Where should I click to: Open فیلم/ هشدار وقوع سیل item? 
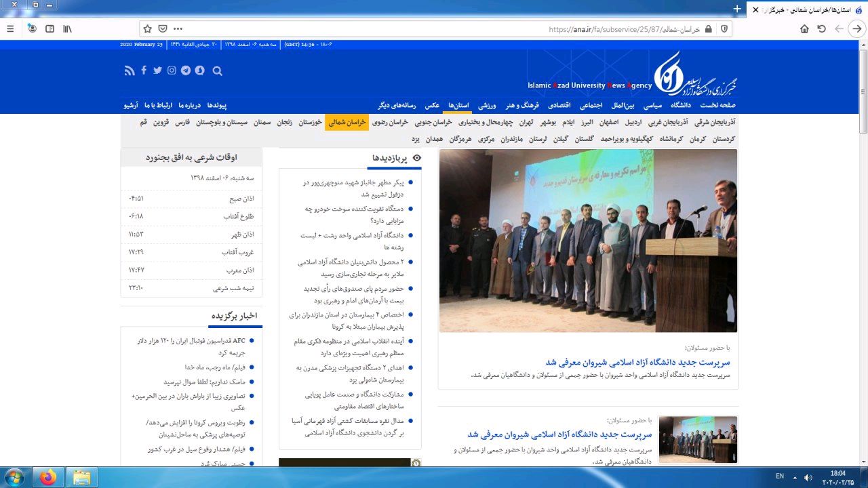(x=196, y=449)
